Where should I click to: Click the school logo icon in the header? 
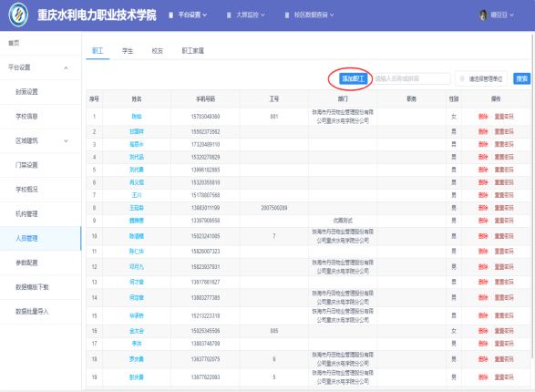(18, 15)
